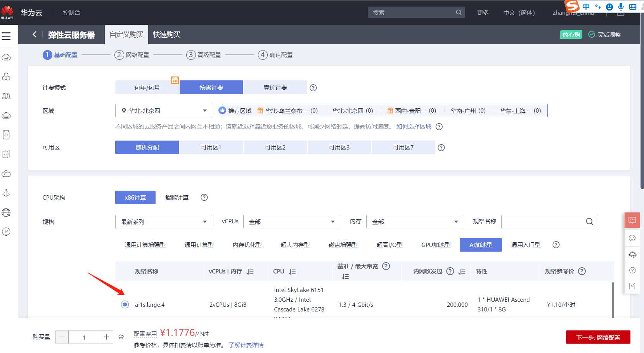
Task: Increase purchase quantity with plus button
Action: click(106, 337)
